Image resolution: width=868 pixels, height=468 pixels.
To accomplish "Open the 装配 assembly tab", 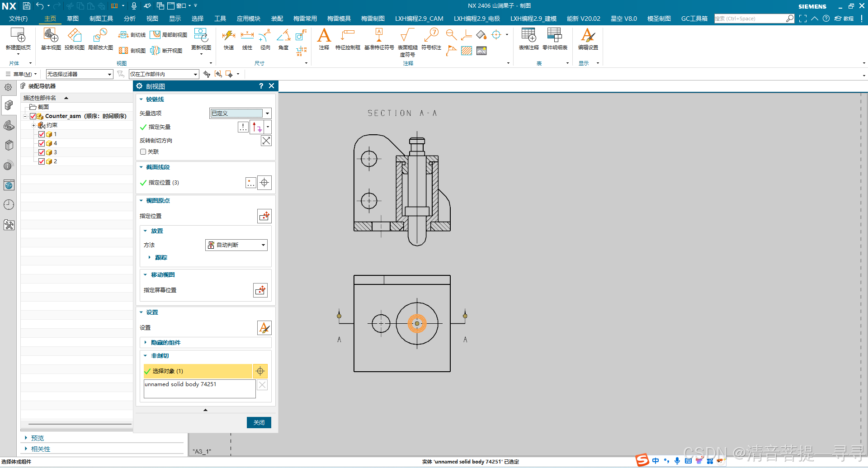I will click(277, 19).
